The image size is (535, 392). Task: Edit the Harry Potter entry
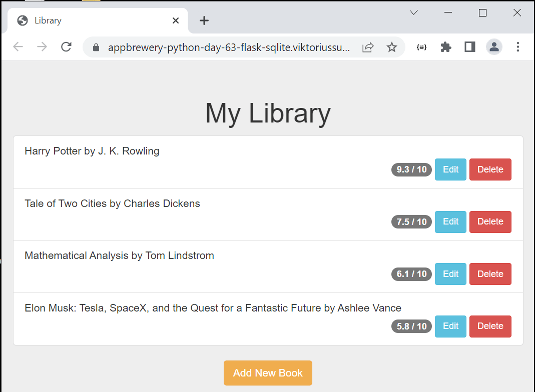coord(450,169)
